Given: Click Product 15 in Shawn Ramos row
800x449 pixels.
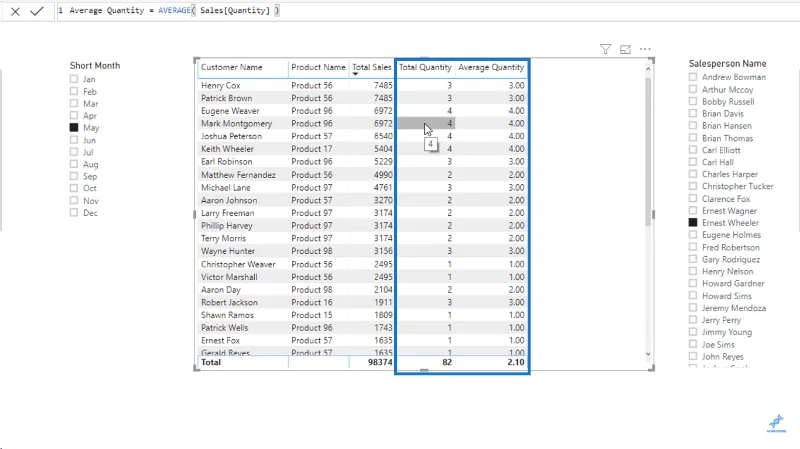Looking at the screenshot, I should pos(311,315).
